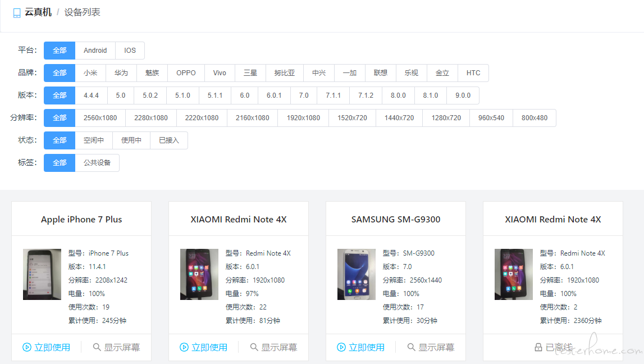Filter resolution by 1280x720
Screen dimensions: 644x364
pyautogui.click(x=446, y=118)
